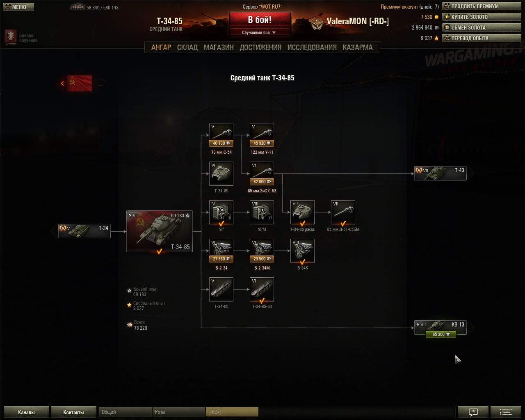Select the 76 мм С-54 gun module
This screenshot has height=420, width=525.
point(221,135)
